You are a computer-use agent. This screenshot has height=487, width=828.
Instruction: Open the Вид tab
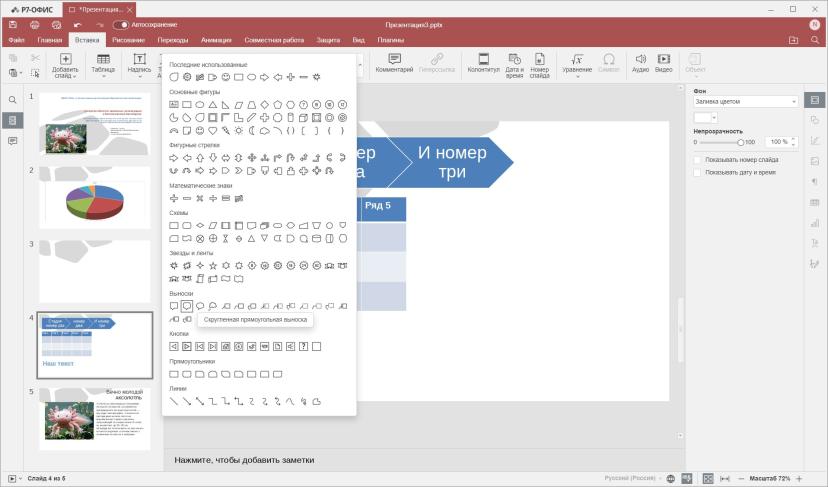[x=359, y=40]
